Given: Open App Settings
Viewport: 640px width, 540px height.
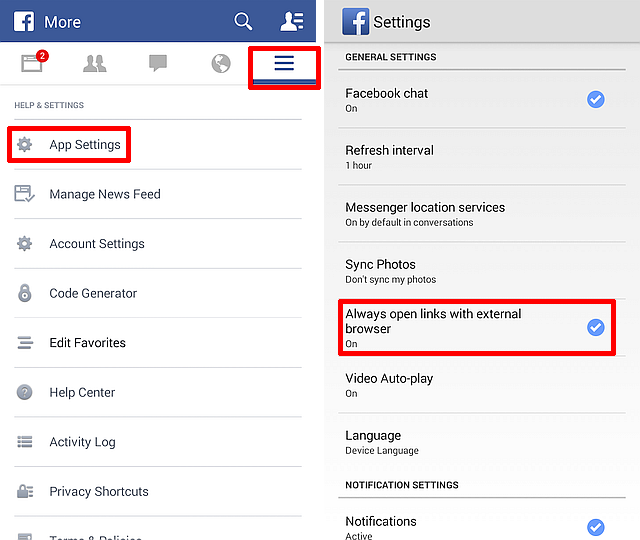Looking at the screenshot, I should (158, 144).
